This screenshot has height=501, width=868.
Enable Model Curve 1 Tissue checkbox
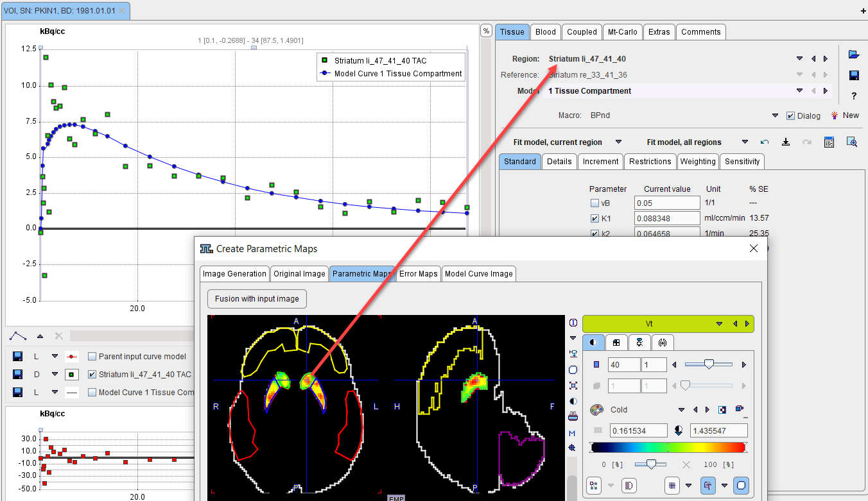point(92,392)
